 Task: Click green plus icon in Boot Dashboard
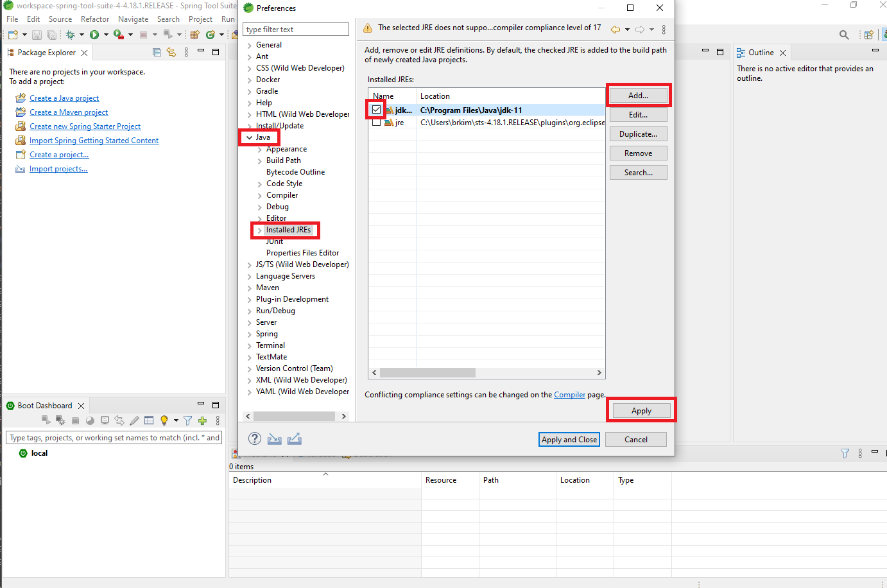click(202, 420)
